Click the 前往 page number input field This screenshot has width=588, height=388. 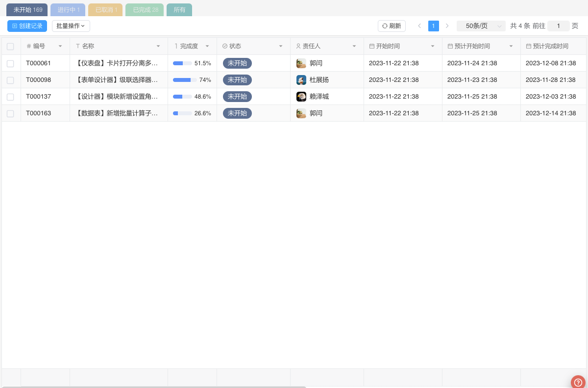click(x=558, y=26)
